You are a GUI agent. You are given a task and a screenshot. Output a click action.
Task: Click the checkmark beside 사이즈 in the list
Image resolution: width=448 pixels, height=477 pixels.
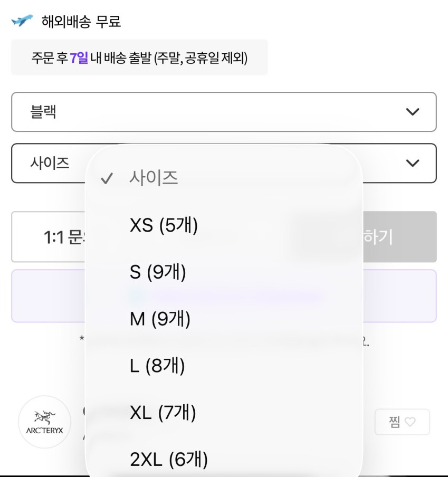coord(107,179)
